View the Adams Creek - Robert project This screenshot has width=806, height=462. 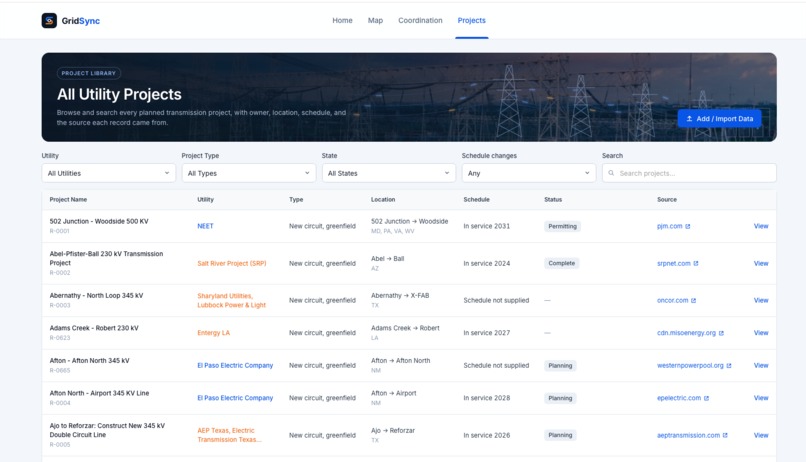pos(761,333)
